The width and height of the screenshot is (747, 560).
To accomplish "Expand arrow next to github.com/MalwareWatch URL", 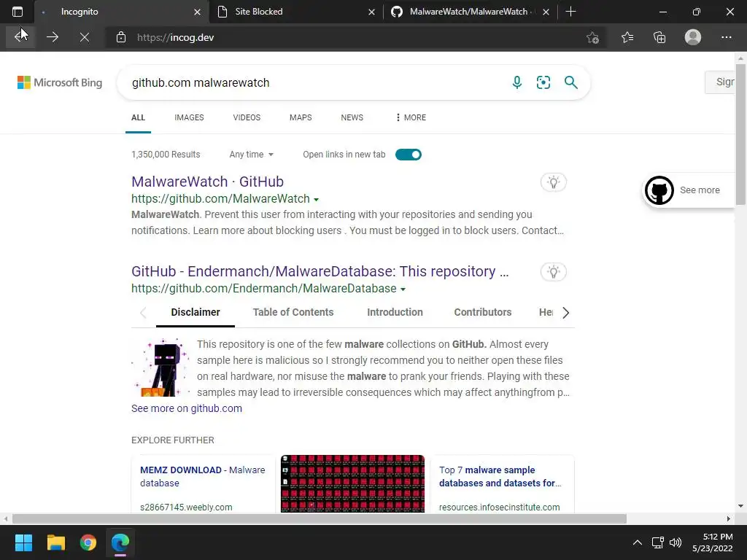I will pos(316,200).
